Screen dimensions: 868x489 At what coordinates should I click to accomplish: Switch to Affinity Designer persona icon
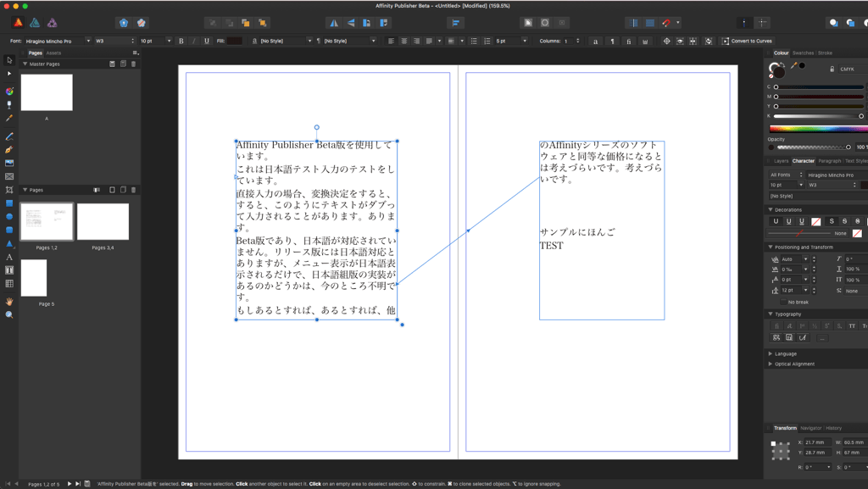tap(35, 23)
